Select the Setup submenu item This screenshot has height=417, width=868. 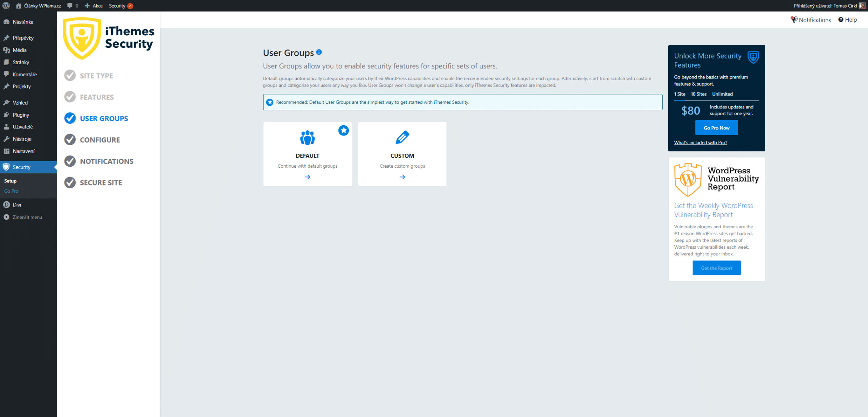coord(10,181)
